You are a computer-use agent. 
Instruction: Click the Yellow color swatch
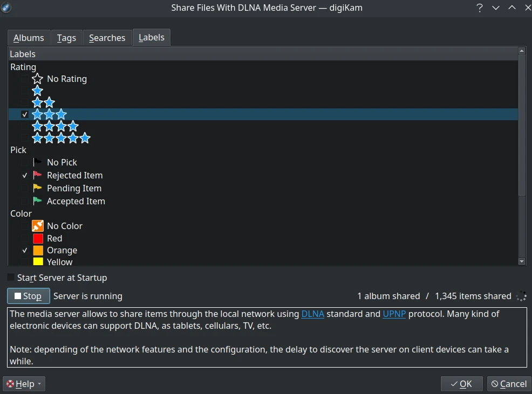(x=38, y=262)
